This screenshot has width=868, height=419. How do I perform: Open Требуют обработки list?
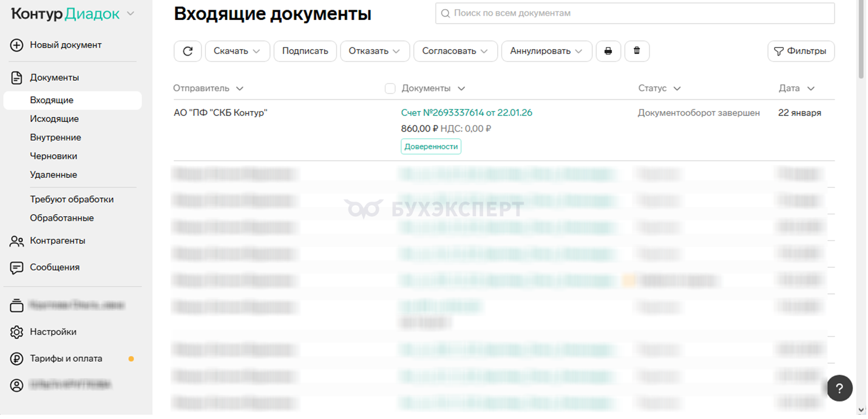[x=72, y=200]
